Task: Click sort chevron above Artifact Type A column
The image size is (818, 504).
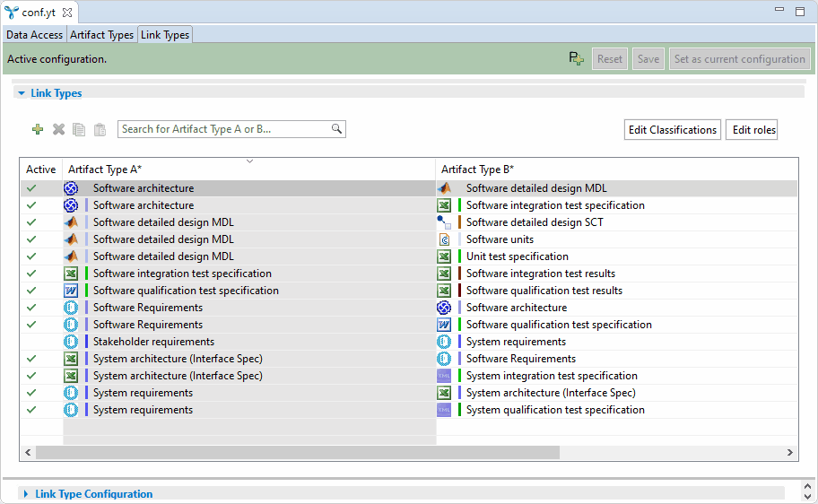Action: (249, 161)
